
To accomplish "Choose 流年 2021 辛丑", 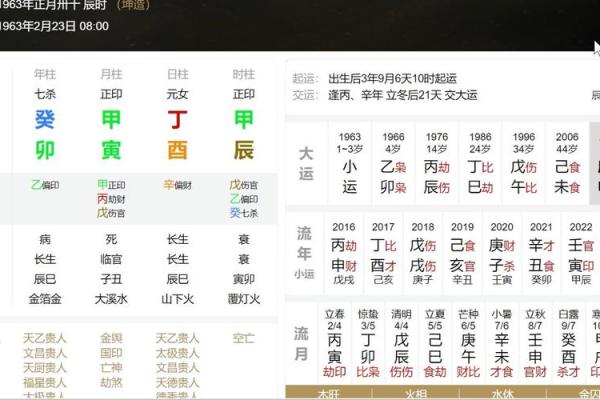I will click(x=541, y=253).
